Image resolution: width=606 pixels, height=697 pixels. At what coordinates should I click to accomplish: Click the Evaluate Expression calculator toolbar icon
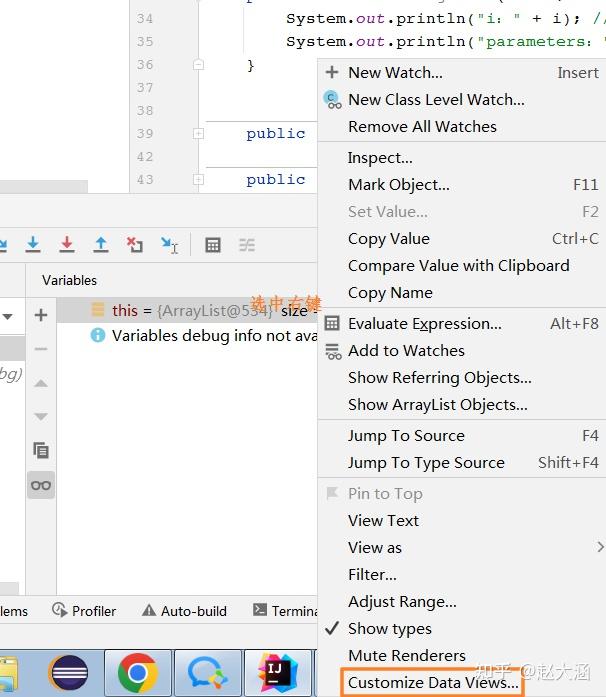(213, 245)
